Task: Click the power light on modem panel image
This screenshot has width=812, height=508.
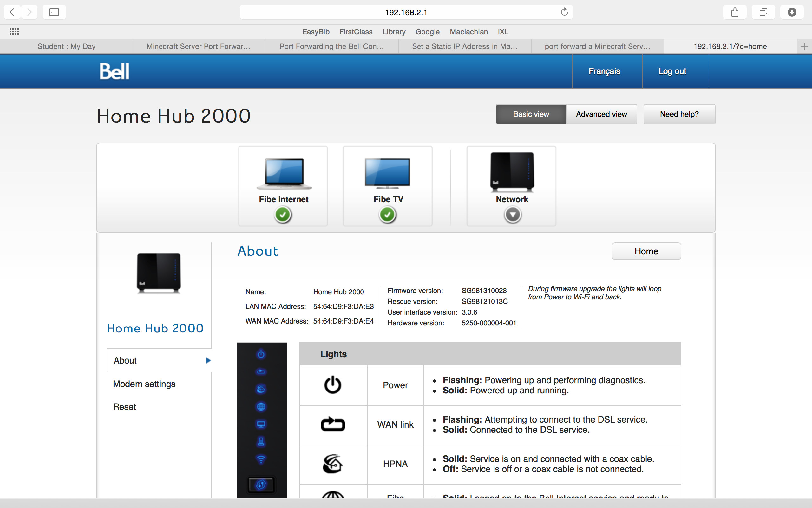Action: tap(261, 354)
